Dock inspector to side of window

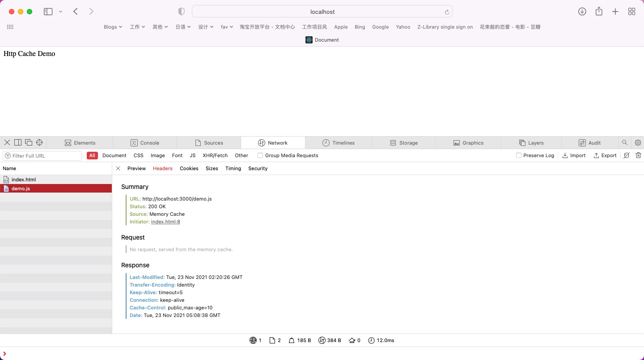(x=18, y=142)
